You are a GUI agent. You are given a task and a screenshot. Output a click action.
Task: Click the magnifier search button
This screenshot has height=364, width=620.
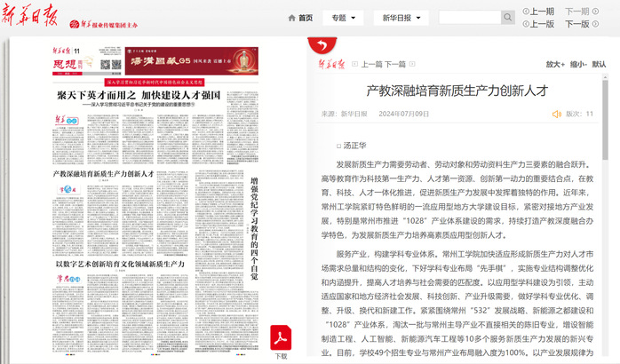pos(508,18)
